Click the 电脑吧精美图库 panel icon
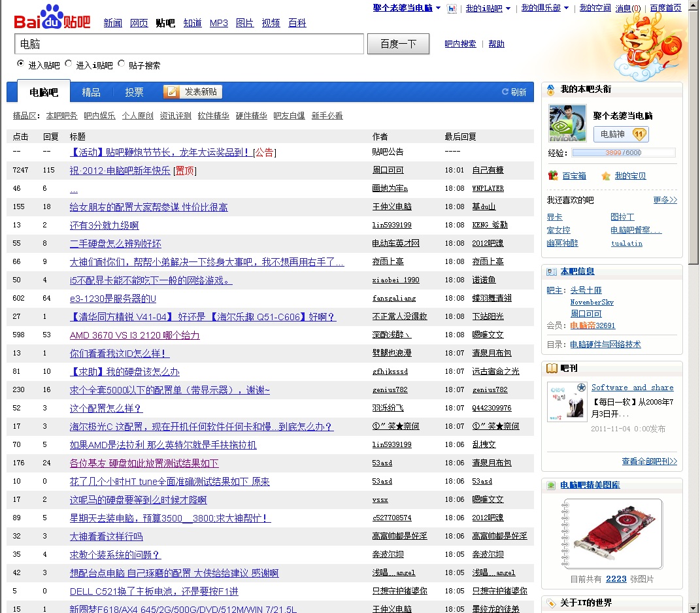The image size is (700, 613). coord(552,486)
